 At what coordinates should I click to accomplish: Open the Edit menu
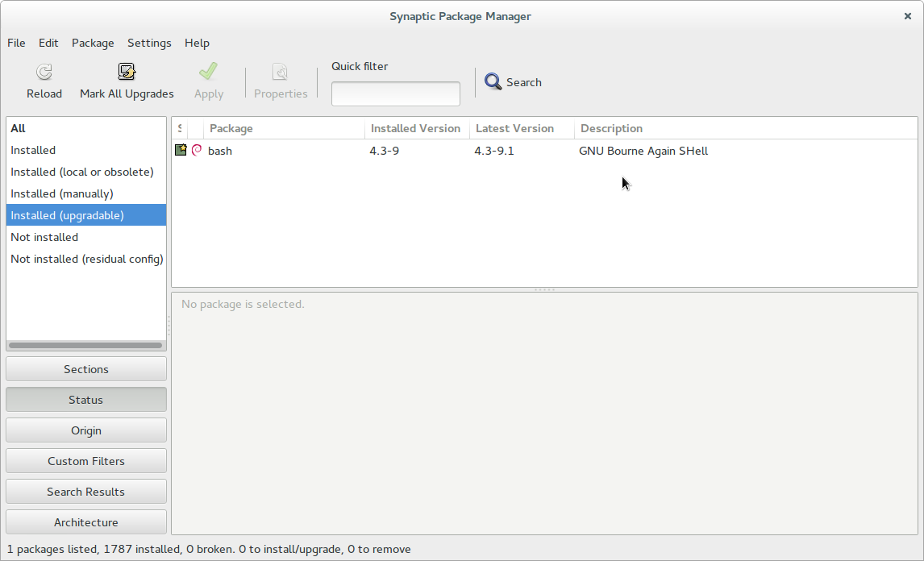click(x=48, y=43)
